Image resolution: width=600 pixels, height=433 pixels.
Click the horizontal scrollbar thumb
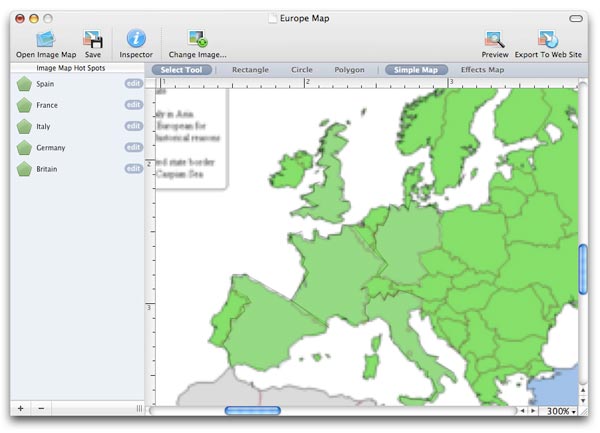tap(253, 411)
